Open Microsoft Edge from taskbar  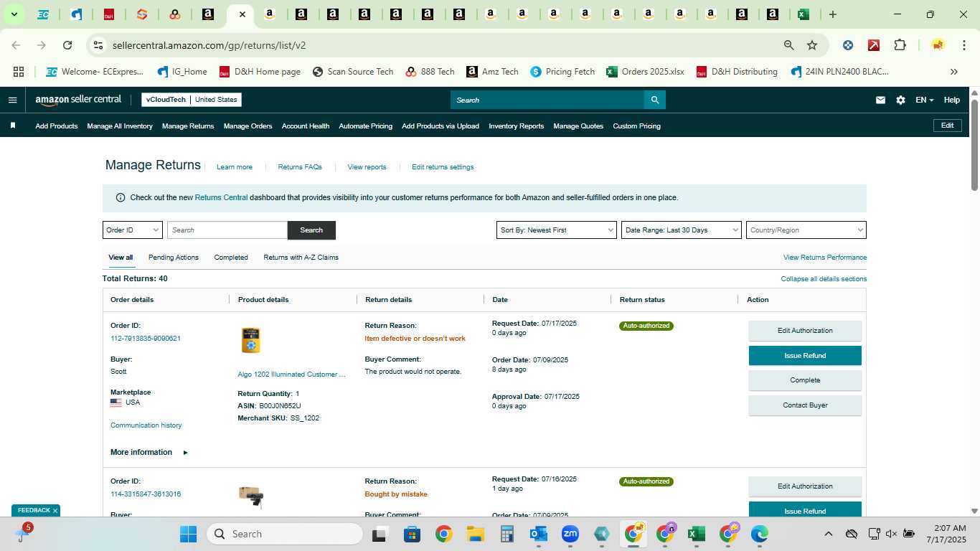(759, 534)
